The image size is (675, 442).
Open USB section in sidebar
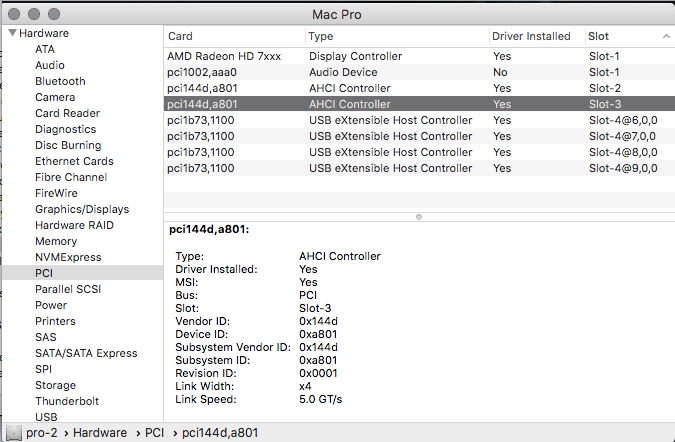(x=46, y=417)
